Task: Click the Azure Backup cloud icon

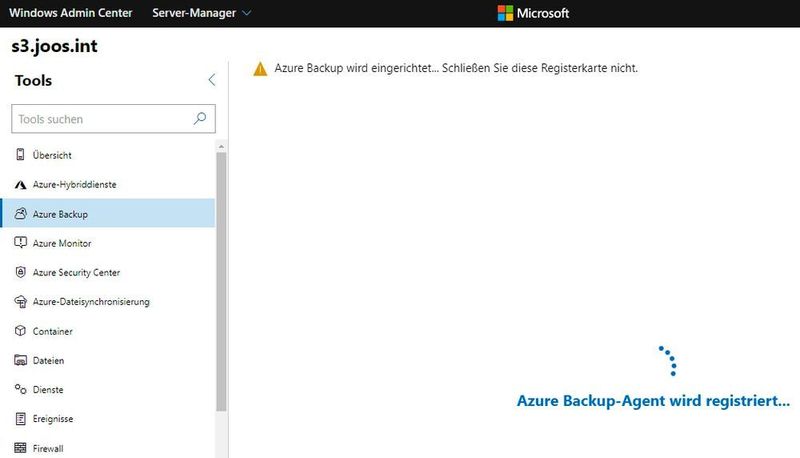Action: point(20,214)
